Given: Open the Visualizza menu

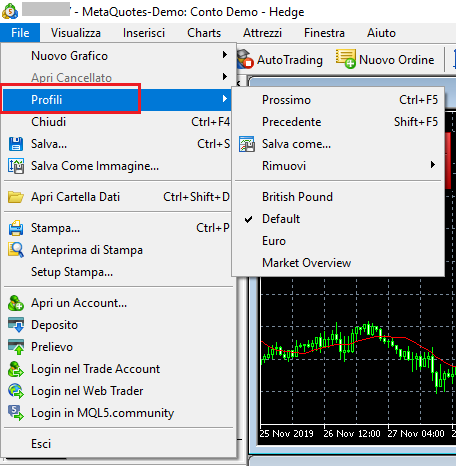Looking at the screenshot, I should pyautogui.click(x=76, y=33).
